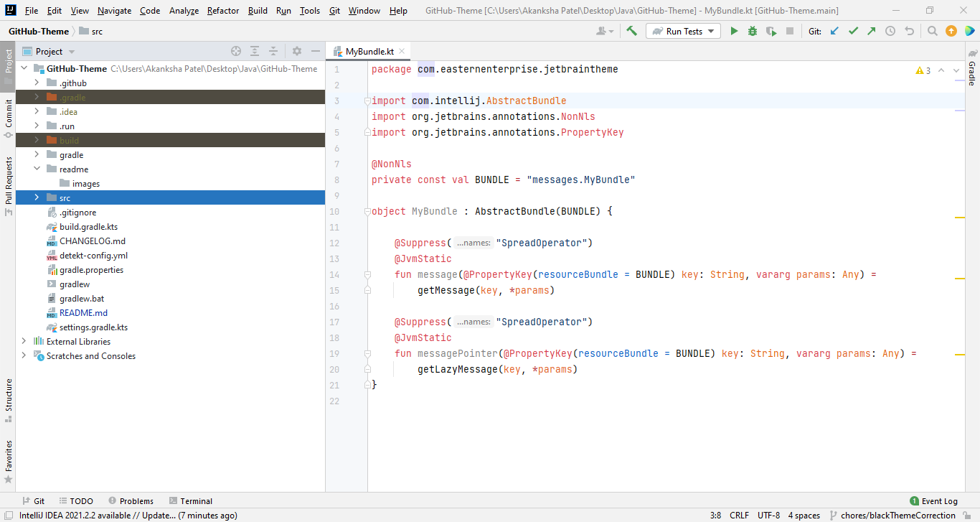Expand all nodes in Project panel
This screenshot has width=980, height=522.
[x=255, y=51]
